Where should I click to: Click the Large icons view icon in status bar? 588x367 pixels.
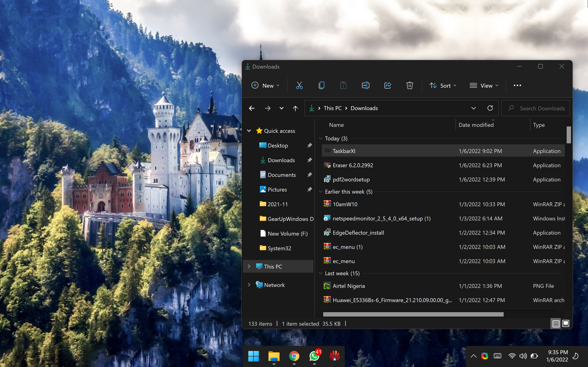(x=566, y=323)
